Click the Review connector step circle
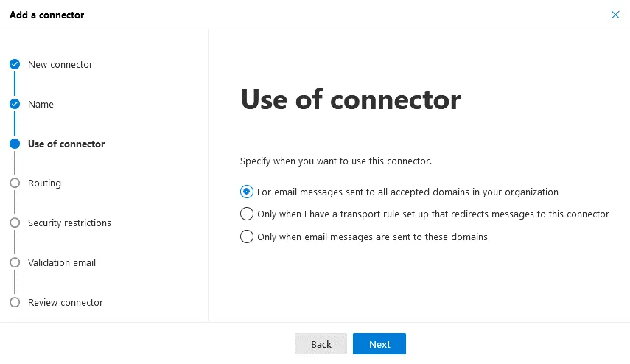 pyautogui.click(x=14, y=303)
